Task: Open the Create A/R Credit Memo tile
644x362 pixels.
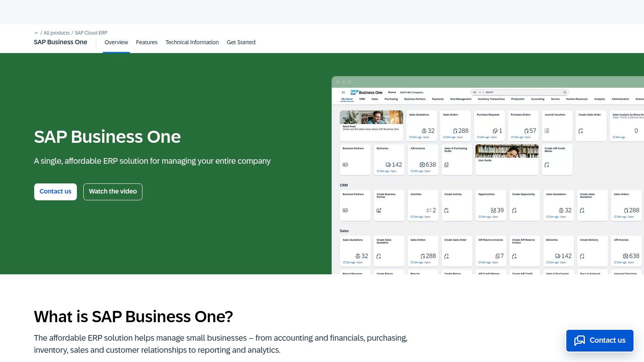Action: [x=557, y=160]
